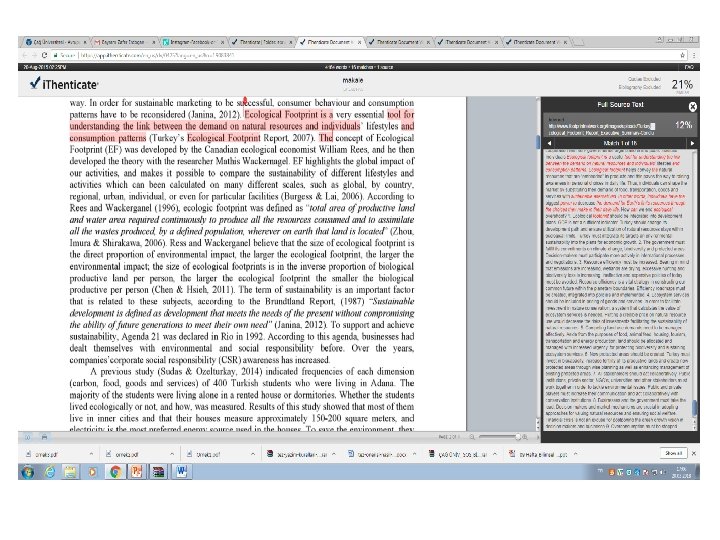
Task: Switch to Google Chrome in taskbar
Action: (115, 472)
